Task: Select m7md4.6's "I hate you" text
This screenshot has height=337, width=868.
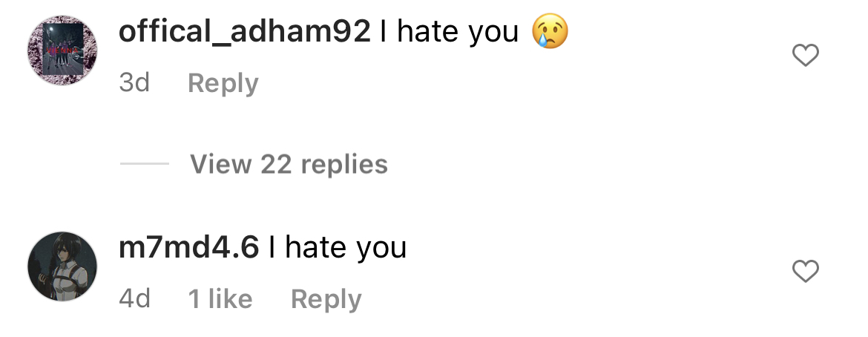Action: click(338, 248)
